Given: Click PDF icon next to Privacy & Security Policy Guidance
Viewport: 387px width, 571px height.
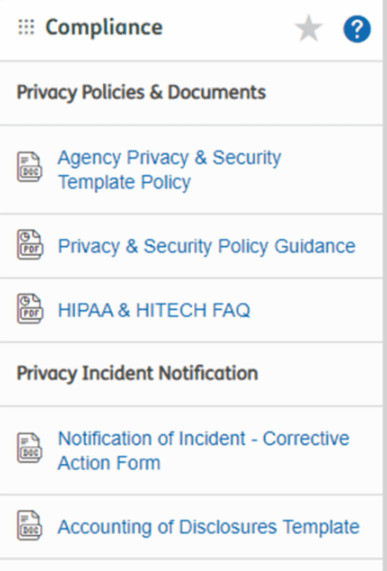Looking at the screenshot, I should 30,244.
